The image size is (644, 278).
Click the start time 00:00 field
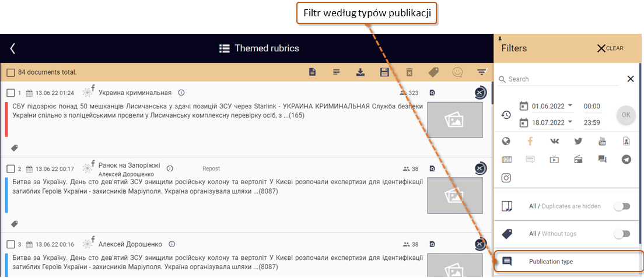click(x=592, y=106)
